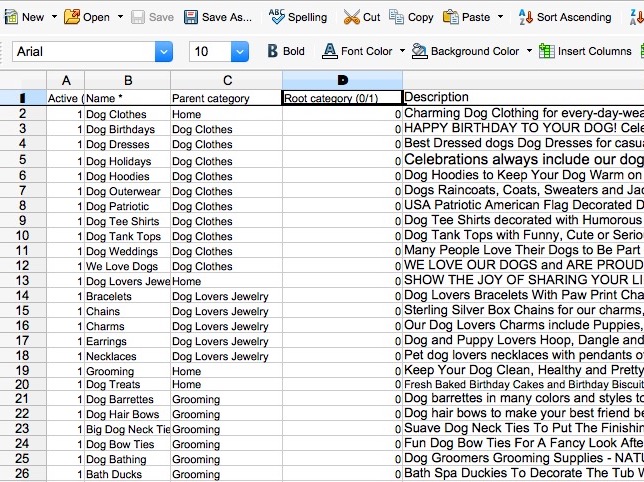The width and height of the screenshot is (644, 482).
Task: Select the 'Earrings' name cell
Action: [128, 341]
